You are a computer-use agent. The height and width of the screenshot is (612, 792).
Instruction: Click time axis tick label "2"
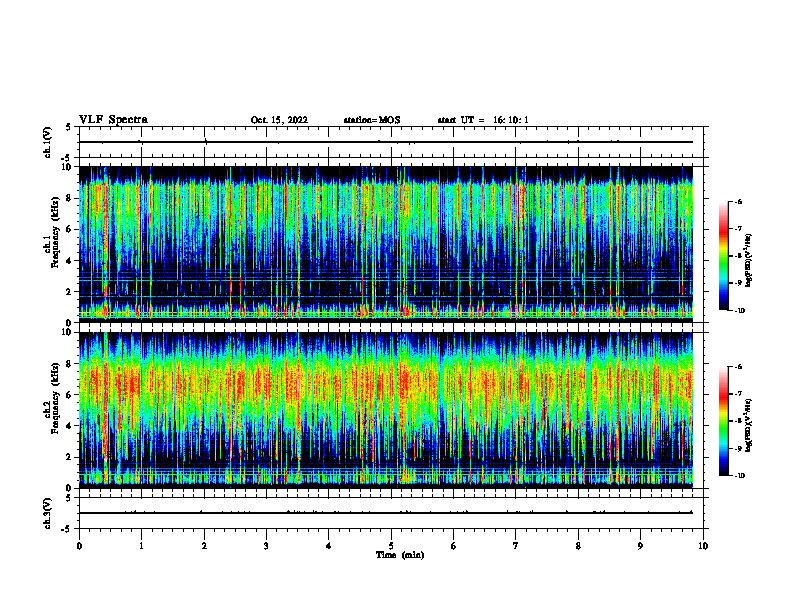click(204, 546)
